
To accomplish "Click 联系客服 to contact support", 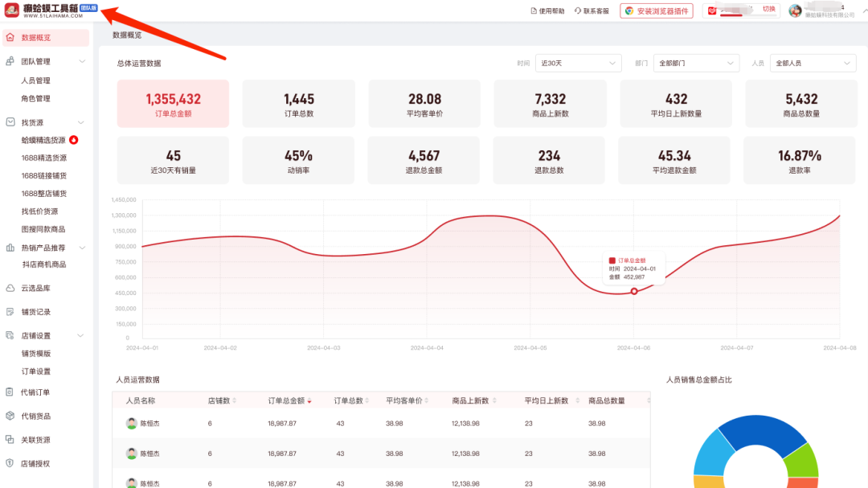I will click(592, 11).
